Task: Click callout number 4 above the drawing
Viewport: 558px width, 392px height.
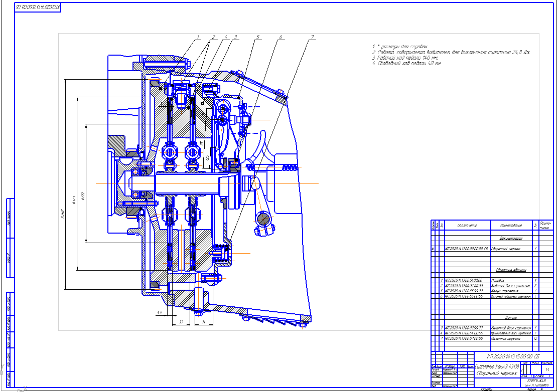Action: [x=225, y=37]
